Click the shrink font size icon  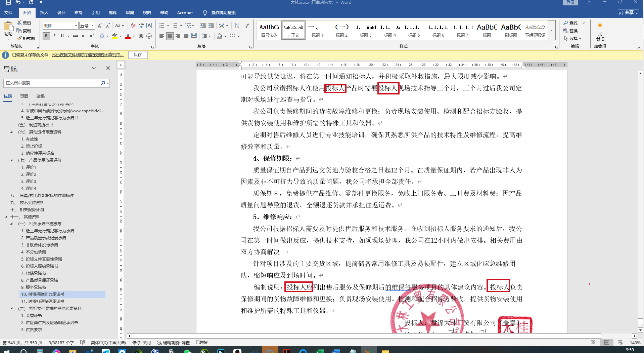(x=108, y=26)
